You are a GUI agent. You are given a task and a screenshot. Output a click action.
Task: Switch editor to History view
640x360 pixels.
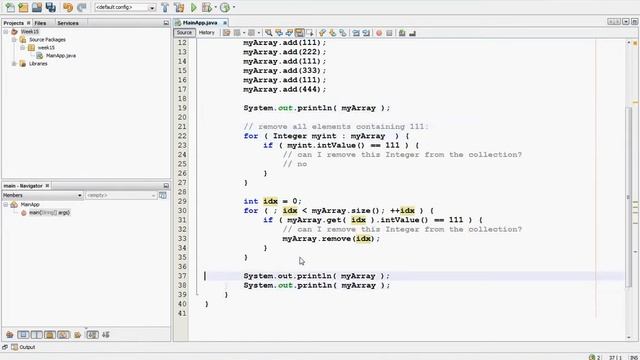point(207,33)
